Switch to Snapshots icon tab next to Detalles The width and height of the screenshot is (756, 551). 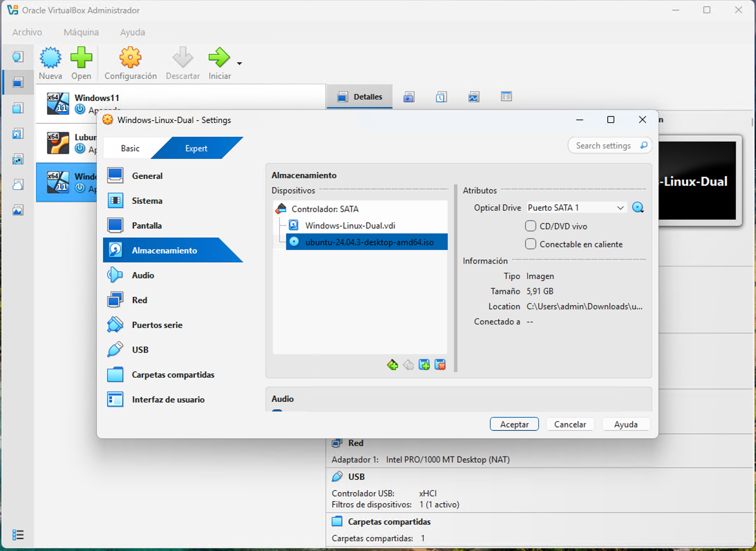(x=409, y=97)
